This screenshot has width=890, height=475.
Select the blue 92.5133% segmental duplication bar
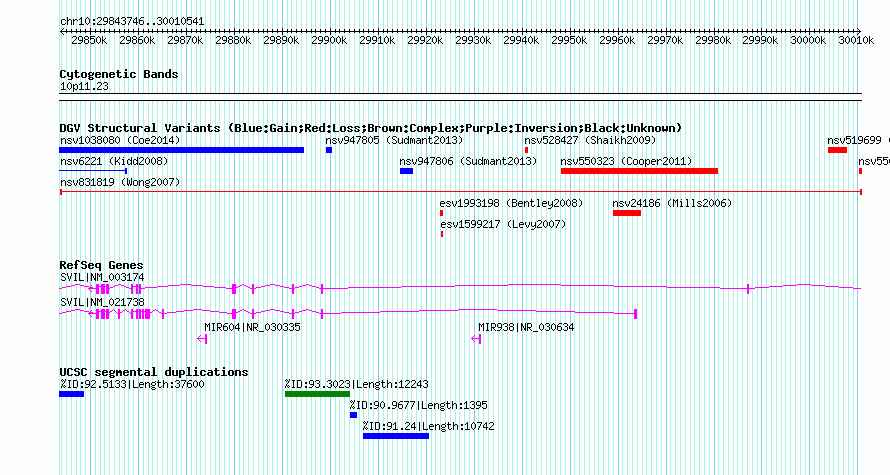pos(72,394)
